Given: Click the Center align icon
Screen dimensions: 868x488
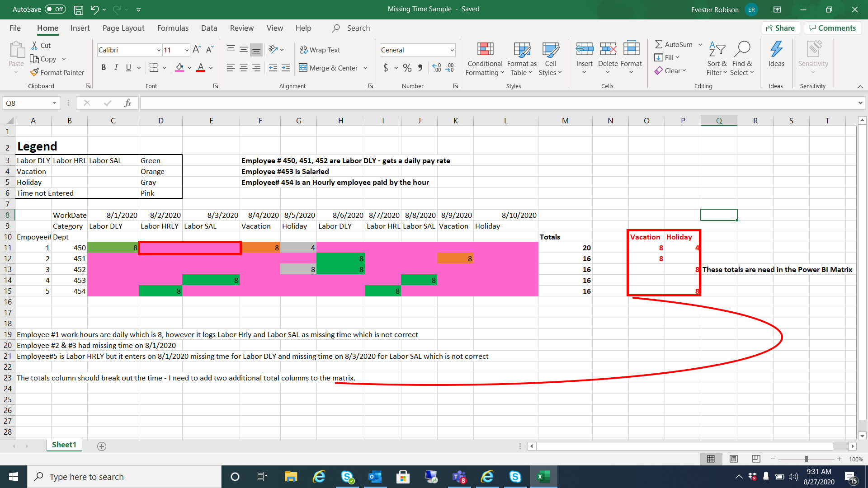Looking at the screenshot, I should click(244, 68).
